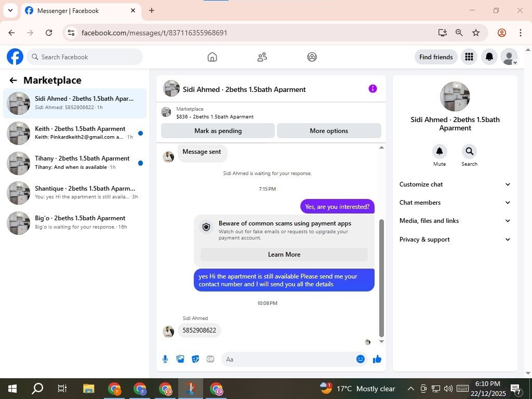Viewport: 532px width, 399px height.
Task: Select the Messenger | Facebook tab
Action: [x=81, y=11]
